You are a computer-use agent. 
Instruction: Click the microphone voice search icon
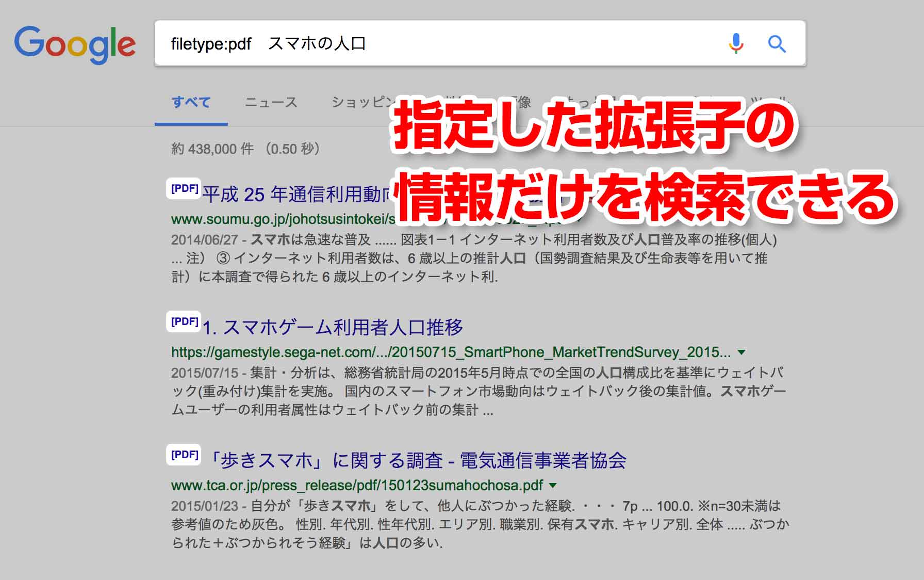click(736, 43)
